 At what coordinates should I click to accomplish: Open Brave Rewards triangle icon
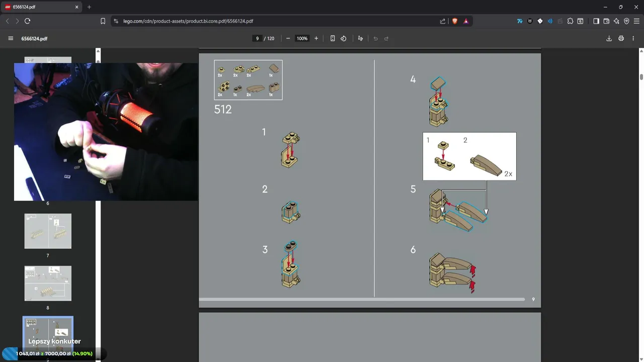coord(466,21)
